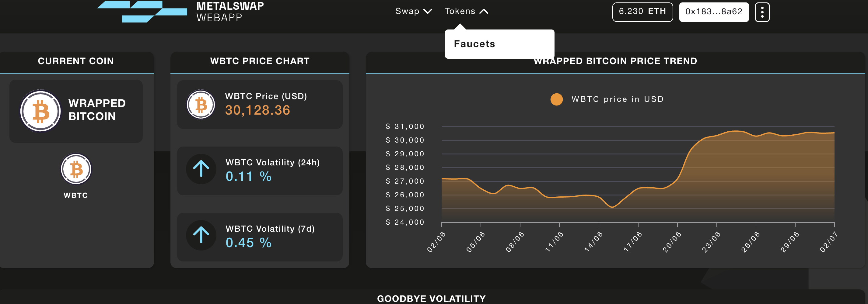Click the 6.230 ETH balance button

click(642, 12)
